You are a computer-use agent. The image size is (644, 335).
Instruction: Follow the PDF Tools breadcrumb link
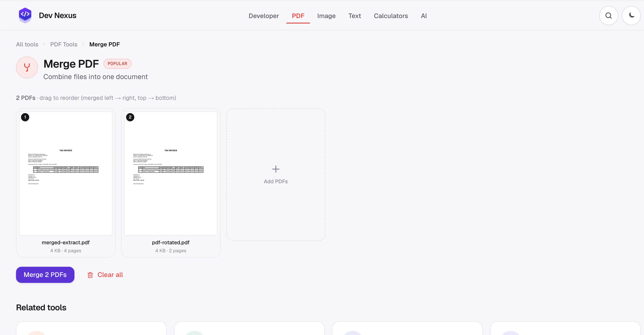point(64,44)
